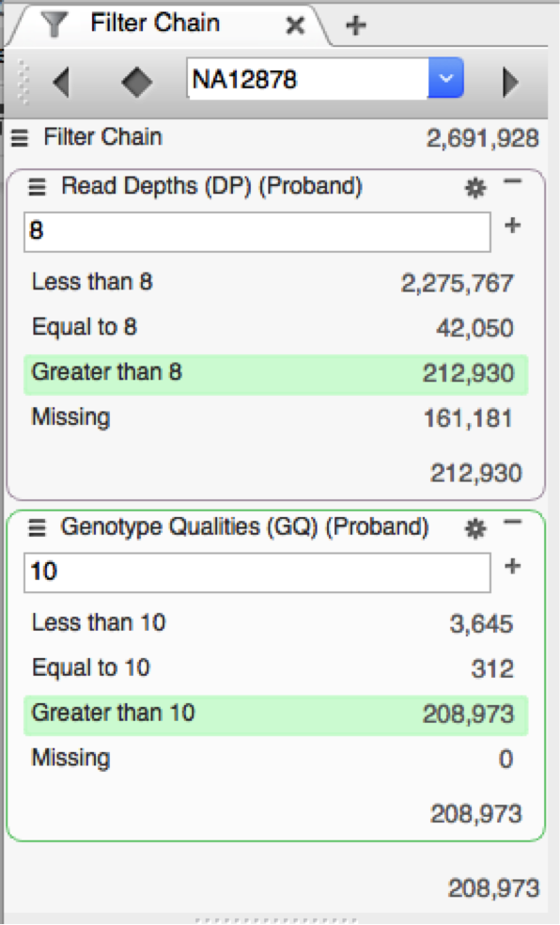Viewport: 560px width, 925px height.
Task: Open a new tab with the plus button
Action: coord(354,24)
